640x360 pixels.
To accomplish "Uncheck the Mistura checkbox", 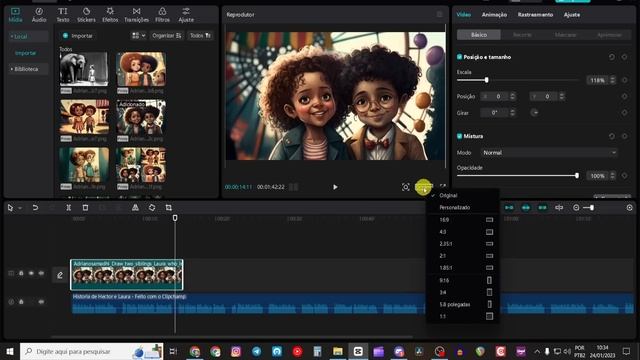I will pos(459,136).
